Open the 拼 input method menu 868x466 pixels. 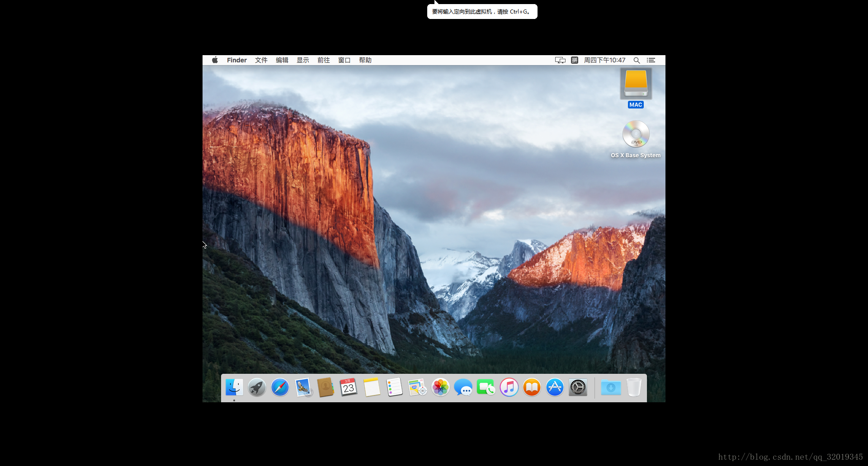(x=575, y=60)
